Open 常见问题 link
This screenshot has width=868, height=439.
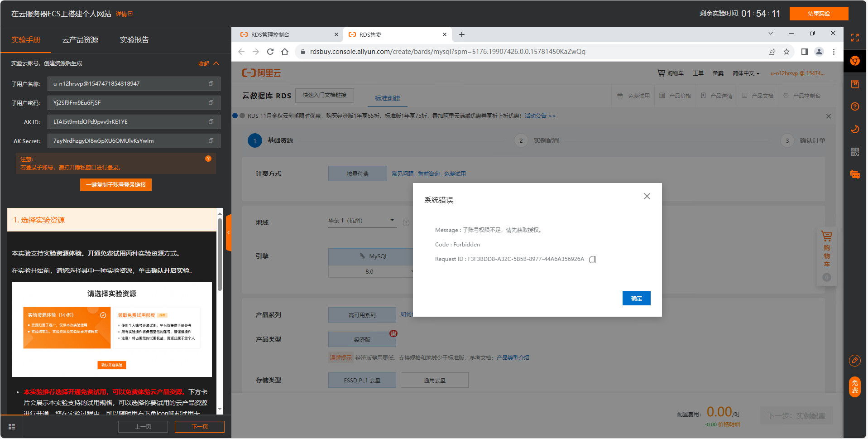[403, 174]
